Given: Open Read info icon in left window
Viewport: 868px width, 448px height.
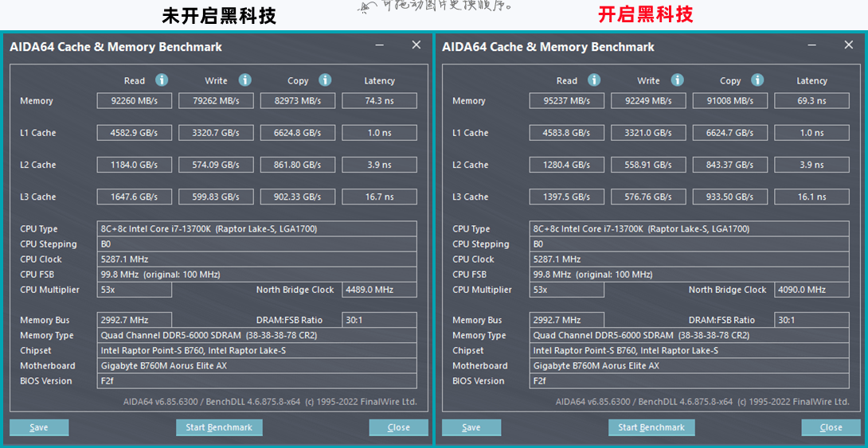Looking at the screenshot, I should (x=162, y=80).
